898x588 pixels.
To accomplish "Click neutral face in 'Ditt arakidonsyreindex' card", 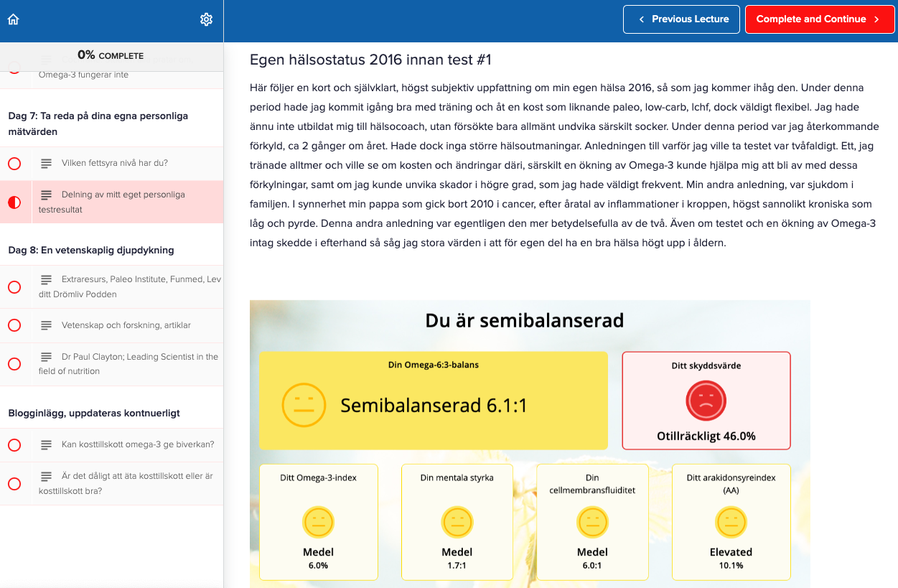I will [731, 522].
